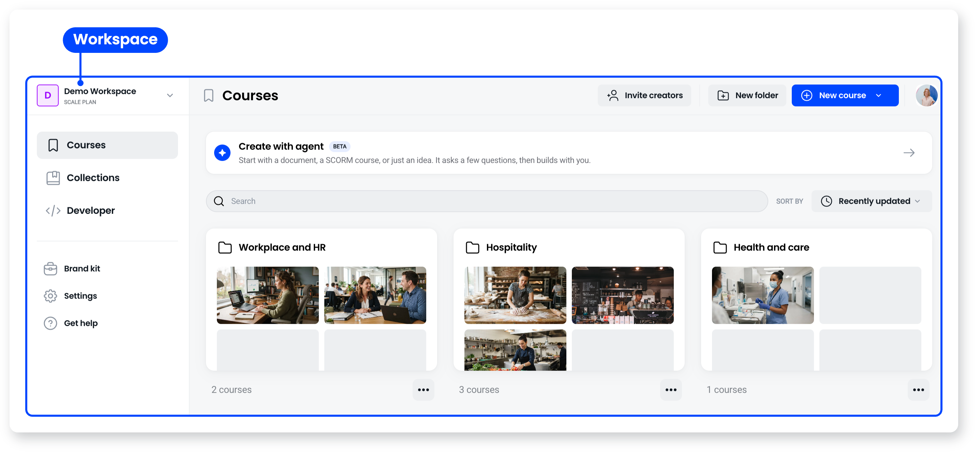The width and height of the screenshot is (980, 454).
Task: Open the colleagues meeting course thumbnail
Action: (375, 295)
